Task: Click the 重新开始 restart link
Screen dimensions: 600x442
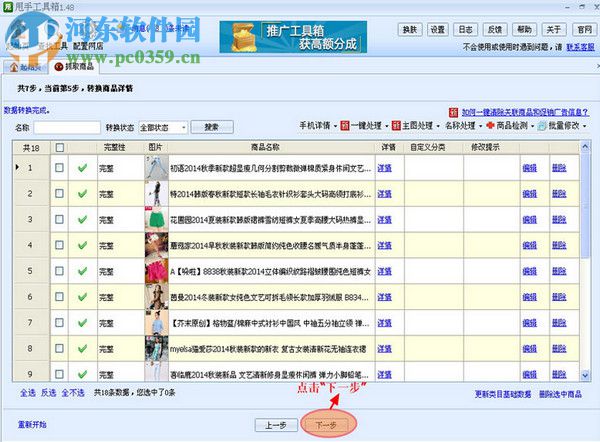Action: point(32,424)
